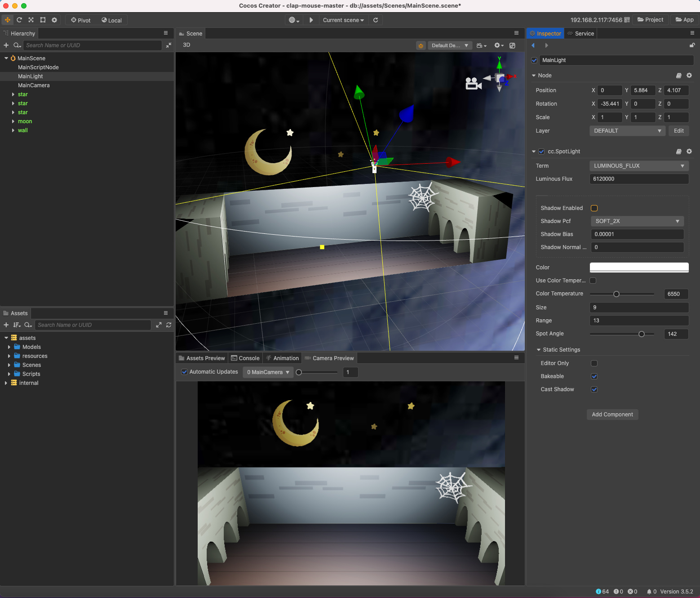Open the Term LUMINOUS_FLUX dropdown
700x598 pixels.
(638, 166)
